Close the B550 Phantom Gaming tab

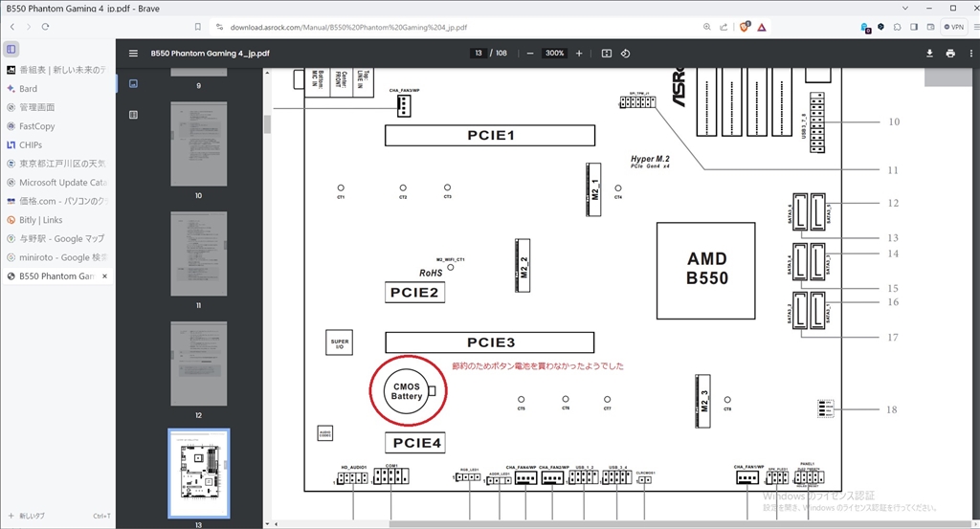(x=104, y=276)
